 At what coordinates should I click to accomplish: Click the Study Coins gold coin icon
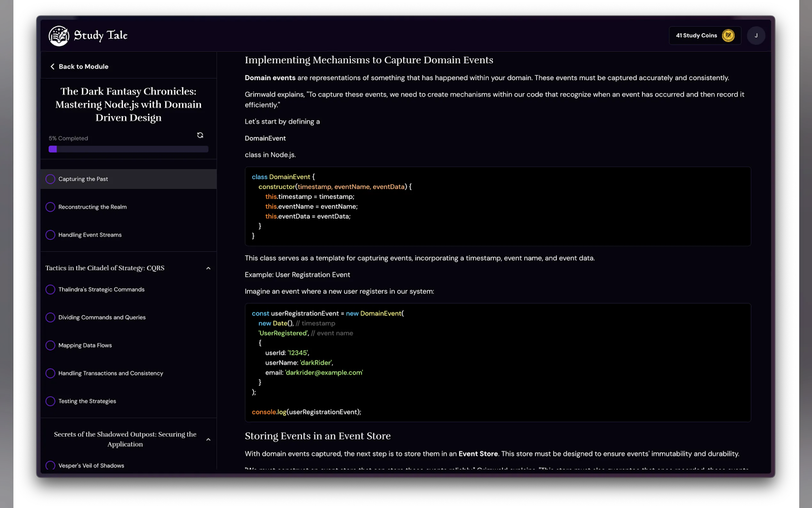click(728, 36)
